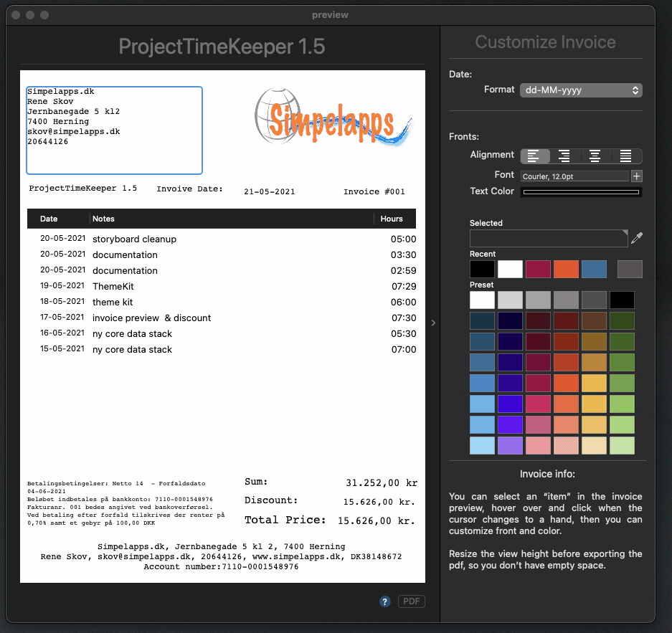672x633 pixels.
Task: Click the Total Price amount
Action: (x=377, y=520)
